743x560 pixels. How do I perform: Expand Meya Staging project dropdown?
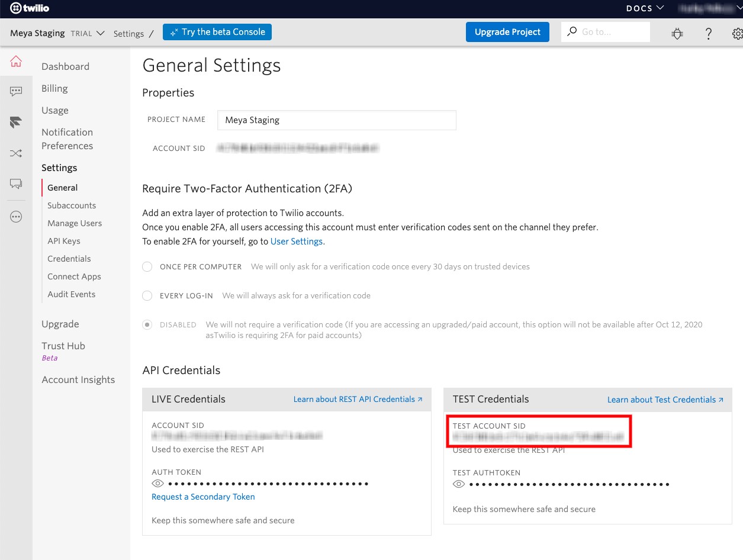point(57,33)
